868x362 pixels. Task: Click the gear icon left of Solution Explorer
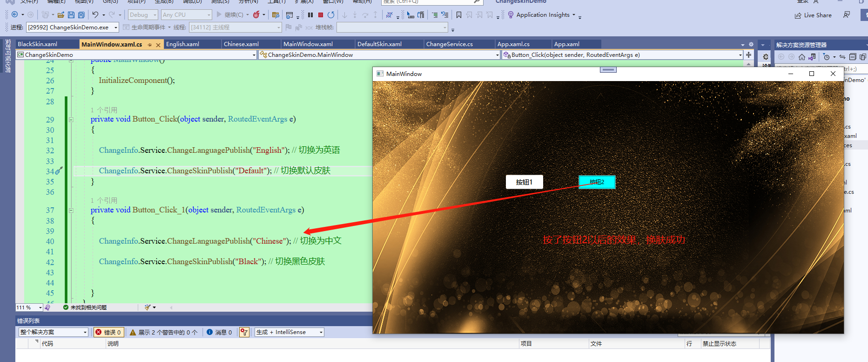(766, 57)
